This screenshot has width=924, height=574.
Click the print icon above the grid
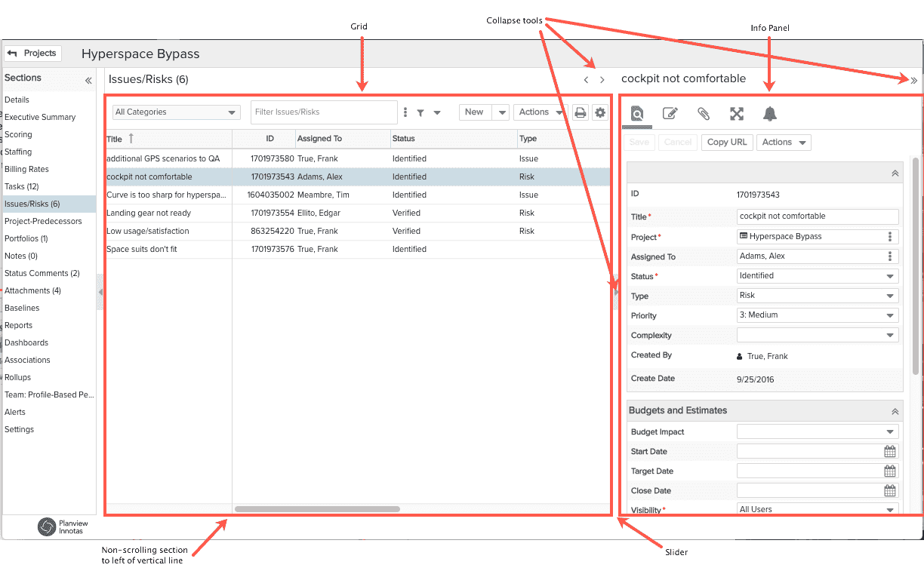580,112
